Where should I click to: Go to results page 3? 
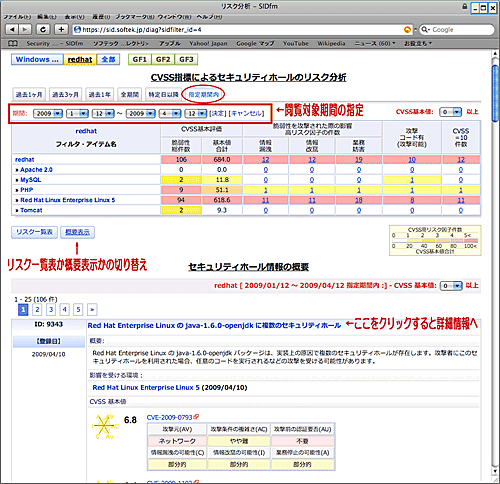coord(51,310)
